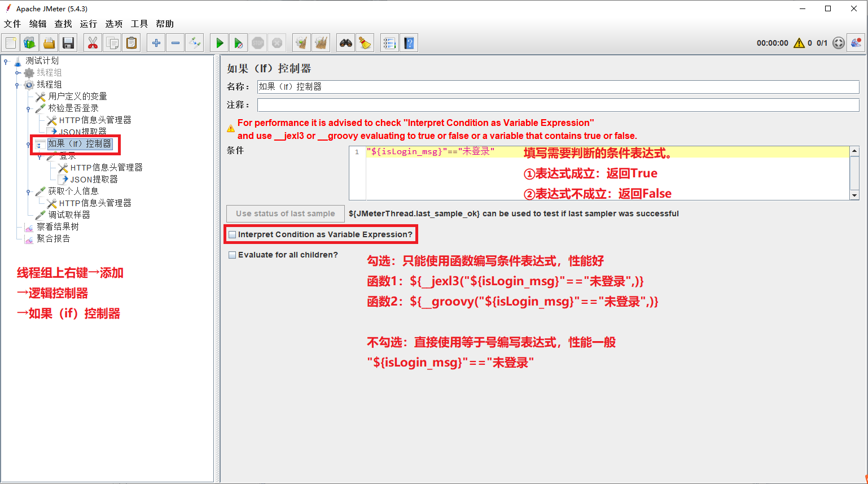Click the green Start test run icon

tap(220, 43)
